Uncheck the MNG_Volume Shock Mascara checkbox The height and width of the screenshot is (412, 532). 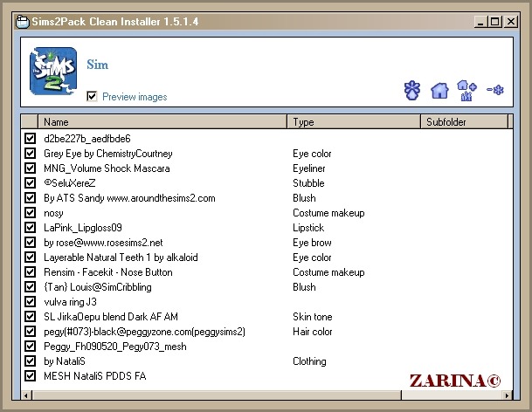click(31, 168)
